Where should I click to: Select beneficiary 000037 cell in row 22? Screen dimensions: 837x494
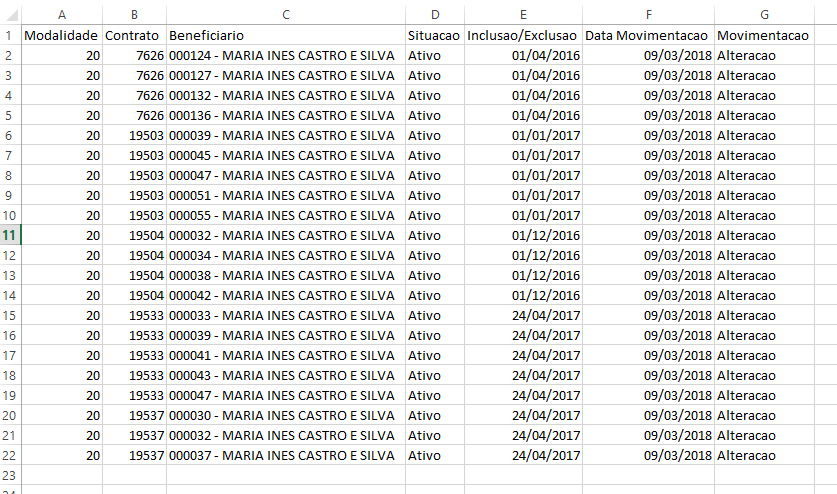click(x=285, y=455)
